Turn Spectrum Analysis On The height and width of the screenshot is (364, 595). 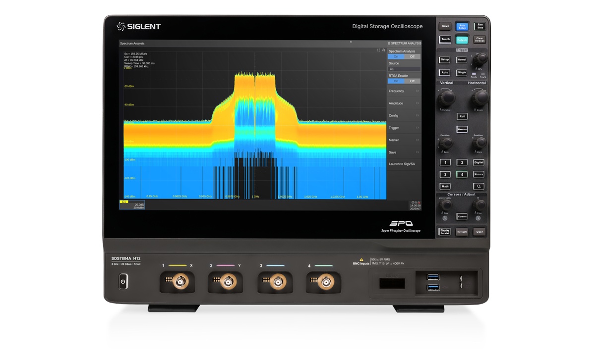(x=396, y=56)
